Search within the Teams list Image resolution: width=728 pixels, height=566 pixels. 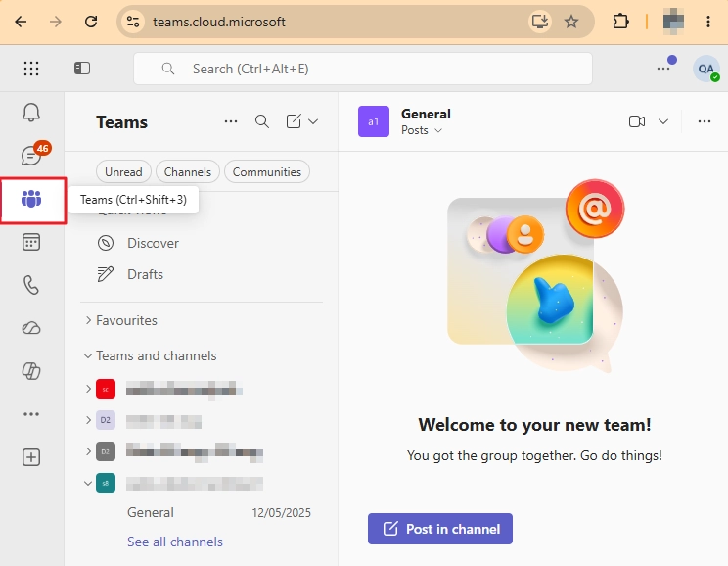(262, 121)
